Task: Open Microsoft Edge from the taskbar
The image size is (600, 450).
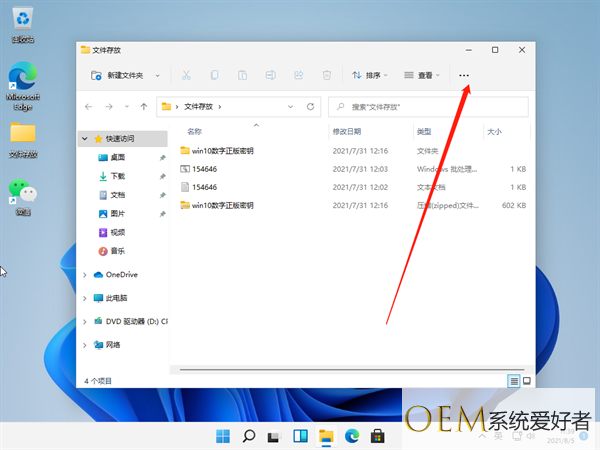Action: [352, 436]
